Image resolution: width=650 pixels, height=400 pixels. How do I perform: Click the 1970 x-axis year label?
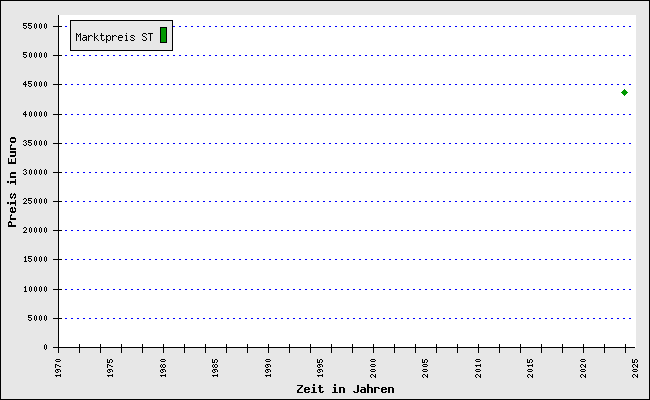click(x=58, y=368)
